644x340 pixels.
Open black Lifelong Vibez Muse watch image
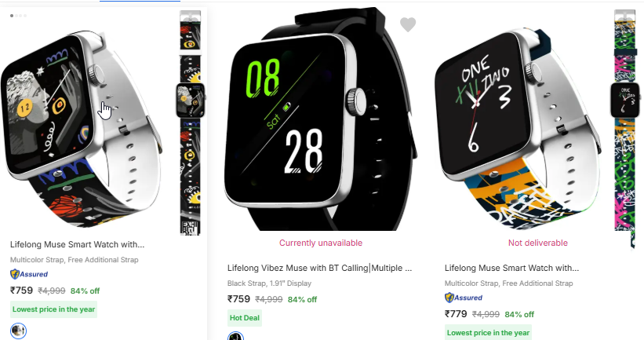click(x=320, y=119)
